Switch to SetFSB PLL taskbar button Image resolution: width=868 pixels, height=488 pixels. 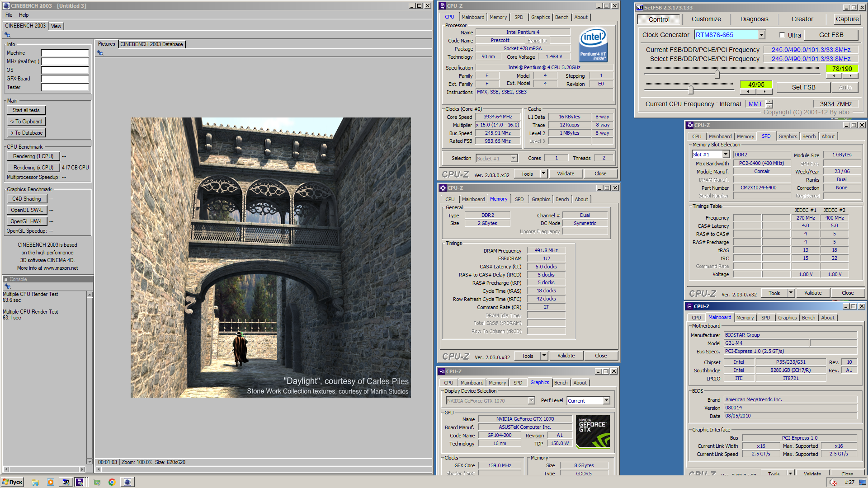point(66,482)
